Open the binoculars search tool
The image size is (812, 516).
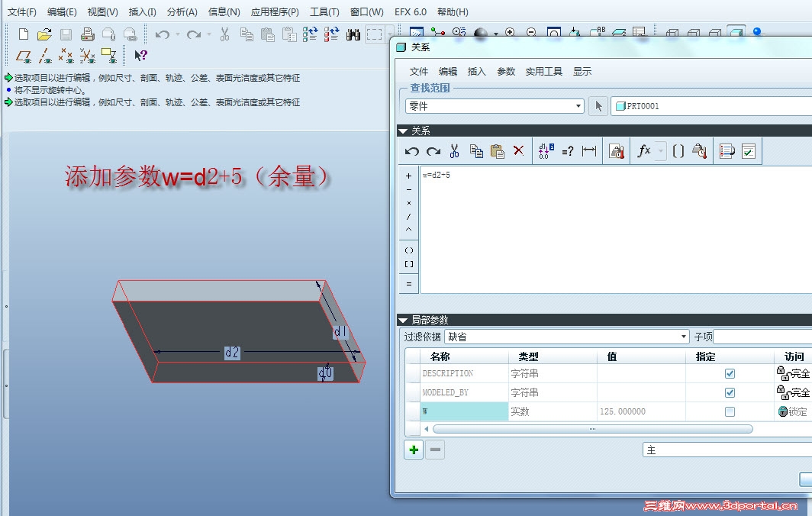(x=353, y=34)
